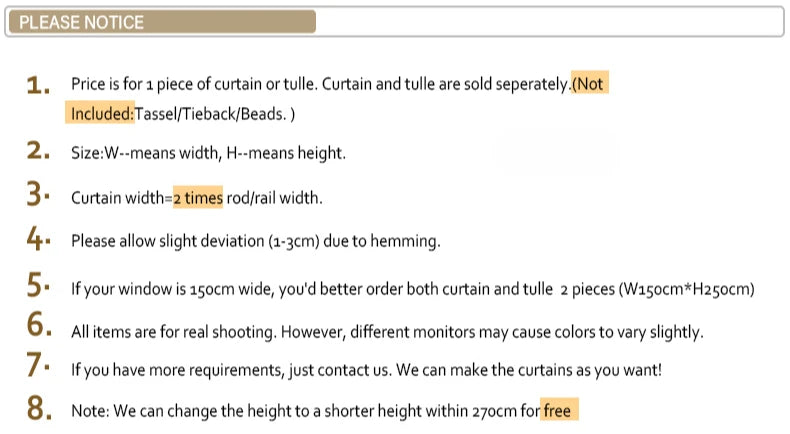
Task: Click the highlighted '2 times' text
Action: click(198, 197)
